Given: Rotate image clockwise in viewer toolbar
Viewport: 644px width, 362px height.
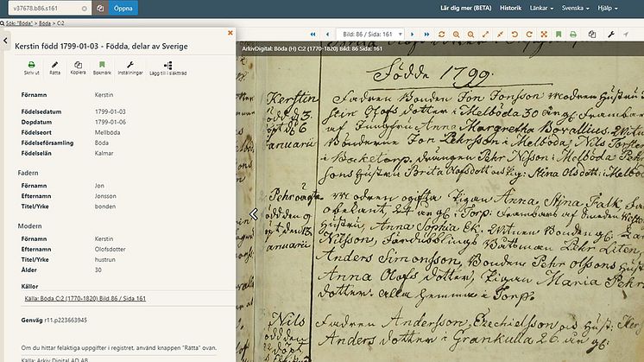Looking at the screenshot, I should point(529,35).
